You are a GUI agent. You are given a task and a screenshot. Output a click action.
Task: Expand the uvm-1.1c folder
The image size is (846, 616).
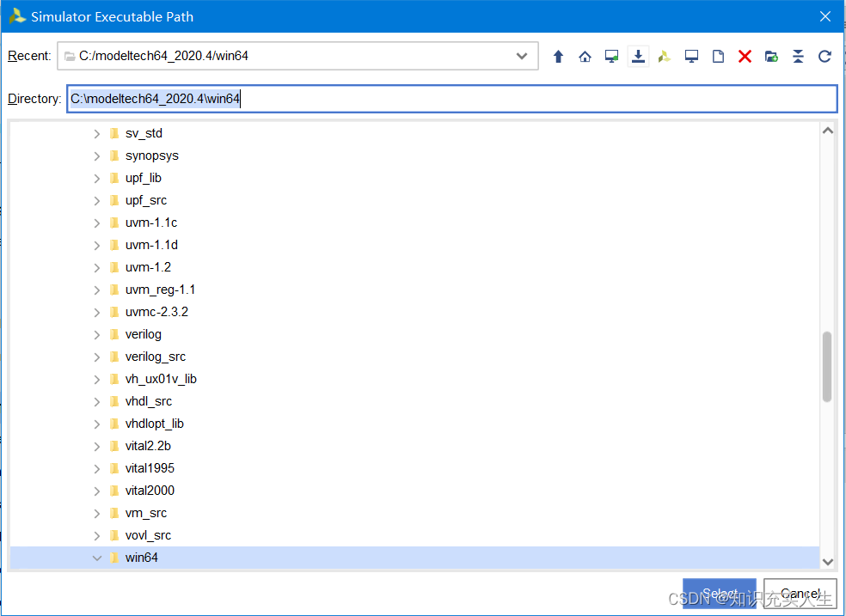(x=96, y=223)
